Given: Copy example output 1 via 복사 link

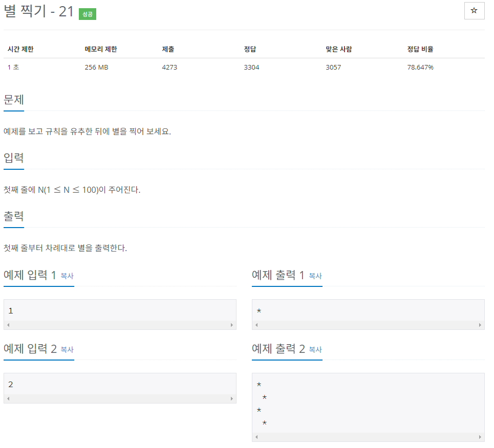Looking at the screenshot, I should pos(315,276).
